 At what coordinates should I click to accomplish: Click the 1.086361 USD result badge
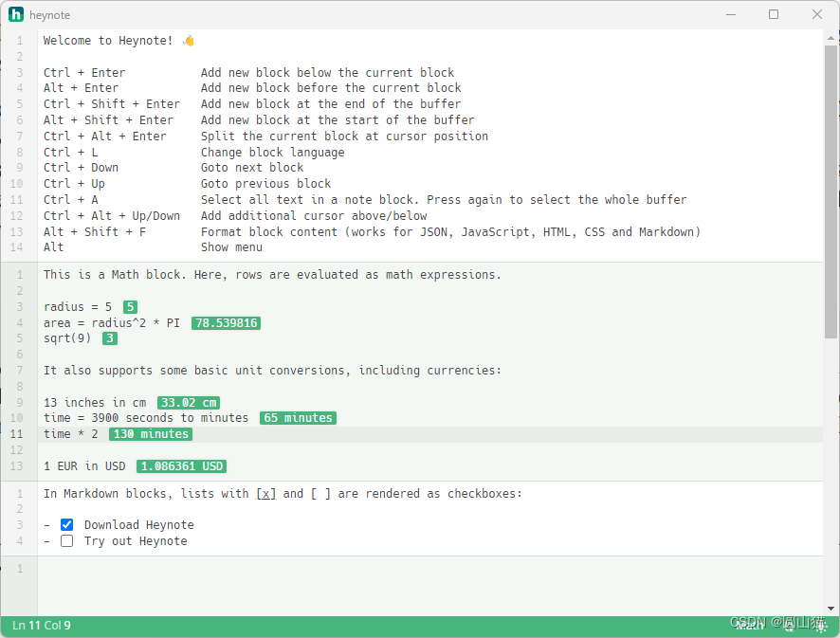pos(182,466)
